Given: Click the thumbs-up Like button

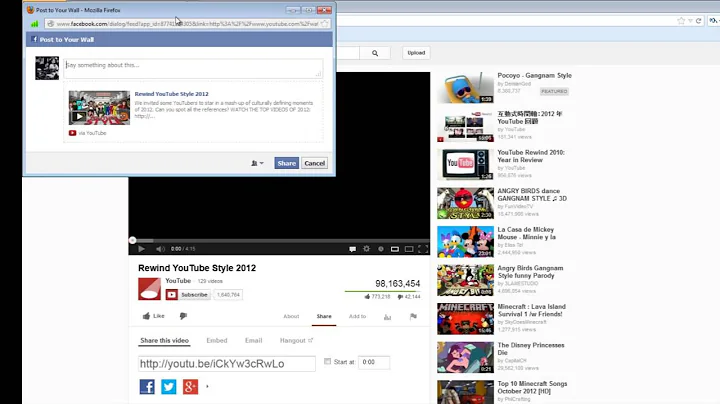Looking at the screenshot, I should click(153, 316).
